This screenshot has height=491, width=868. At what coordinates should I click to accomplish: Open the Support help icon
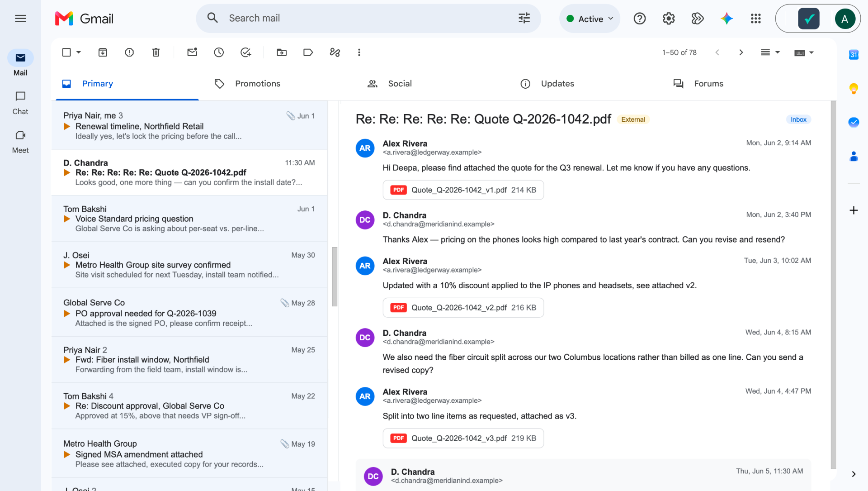point(640,19)
